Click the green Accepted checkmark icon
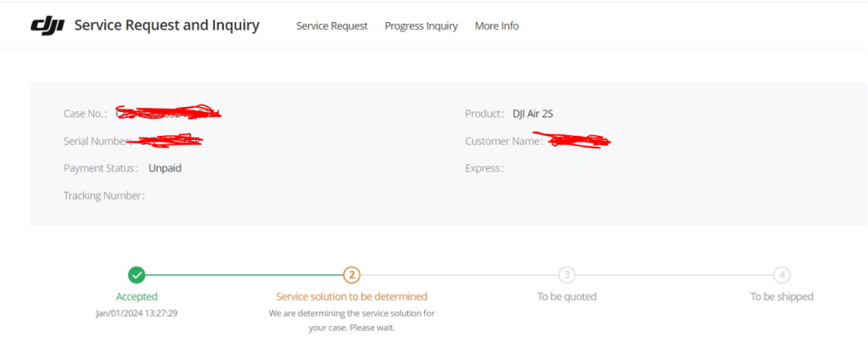The width and height of the screenshot is (868, 359). click(x=137, y=275)
